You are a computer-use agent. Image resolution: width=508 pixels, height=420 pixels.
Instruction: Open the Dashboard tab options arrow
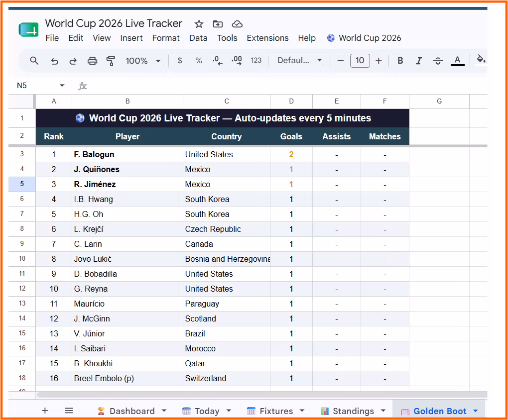tap(164, 411)
